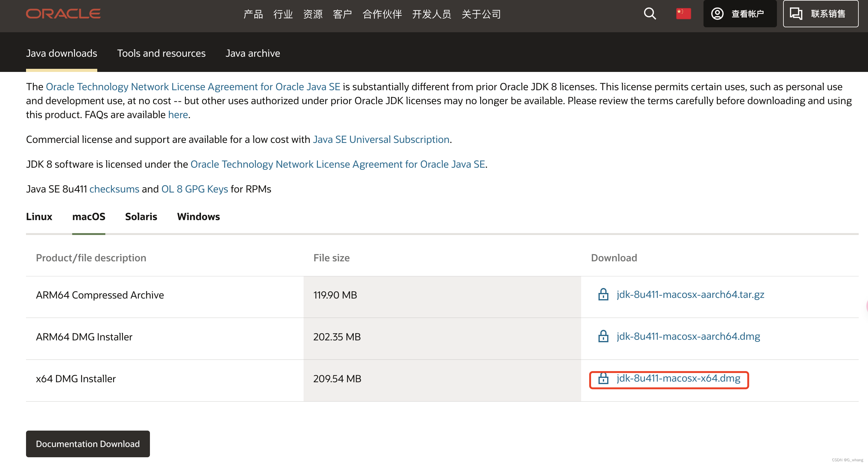Viewport: 868px width, 465px height.
Task: Click the Oracle logo in the top left
Action: 63,14
